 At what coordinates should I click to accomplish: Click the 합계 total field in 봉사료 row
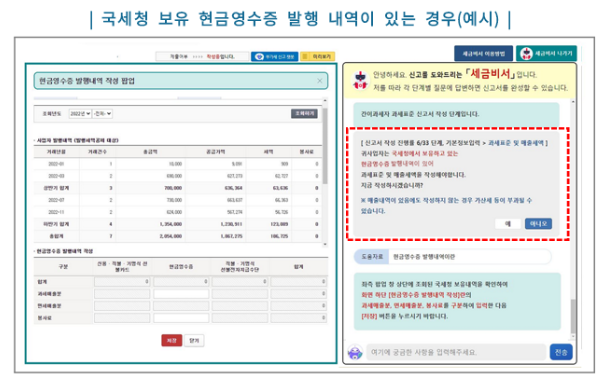[298, 318]
